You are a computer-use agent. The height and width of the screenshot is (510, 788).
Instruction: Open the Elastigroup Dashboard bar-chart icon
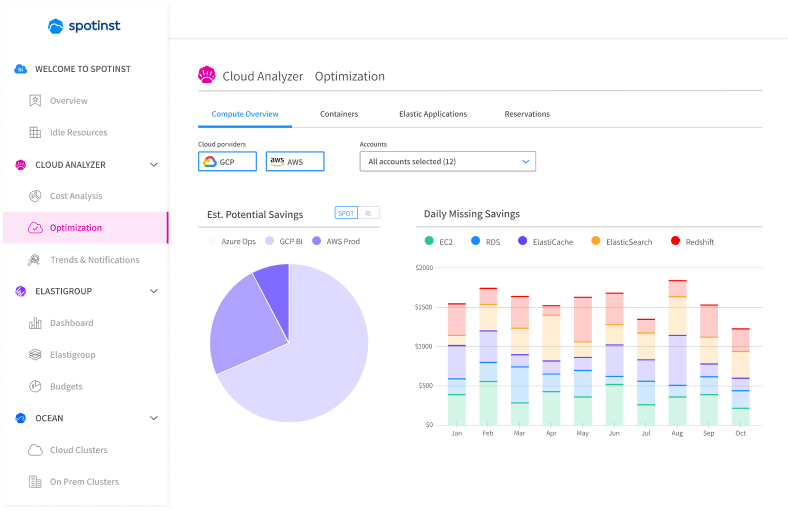[35, 323]
